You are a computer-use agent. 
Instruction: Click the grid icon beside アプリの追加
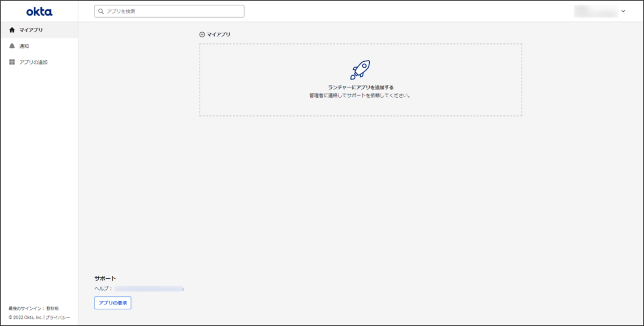tap(12, 62)
